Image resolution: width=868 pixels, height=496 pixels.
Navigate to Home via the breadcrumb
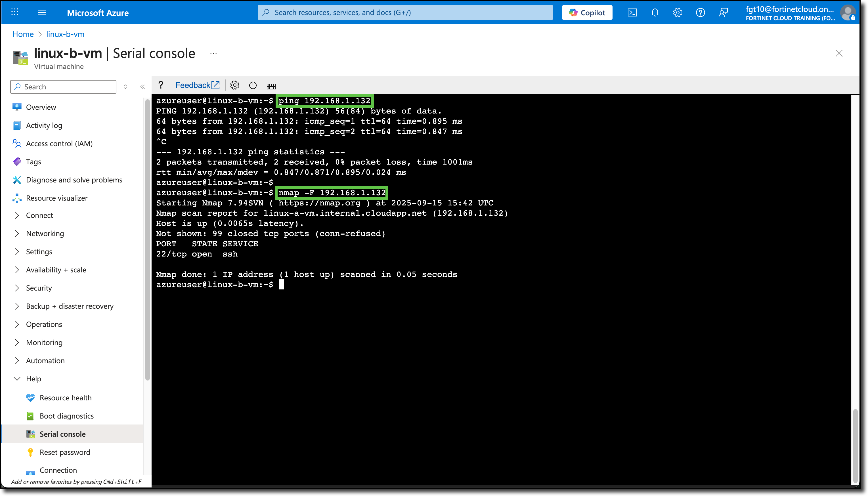point(23,34)
